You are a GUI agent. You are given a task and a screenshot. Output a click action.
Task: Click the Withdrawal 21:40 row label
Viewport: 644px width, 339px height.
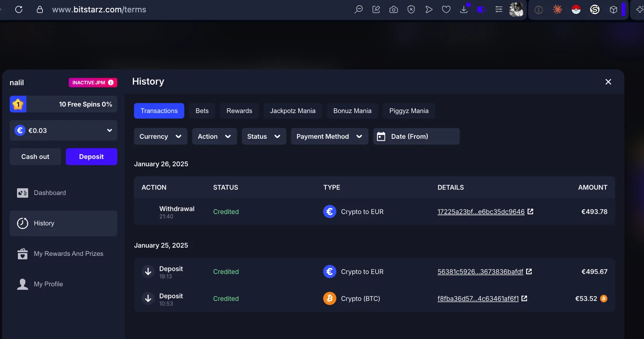coord(177,212)
